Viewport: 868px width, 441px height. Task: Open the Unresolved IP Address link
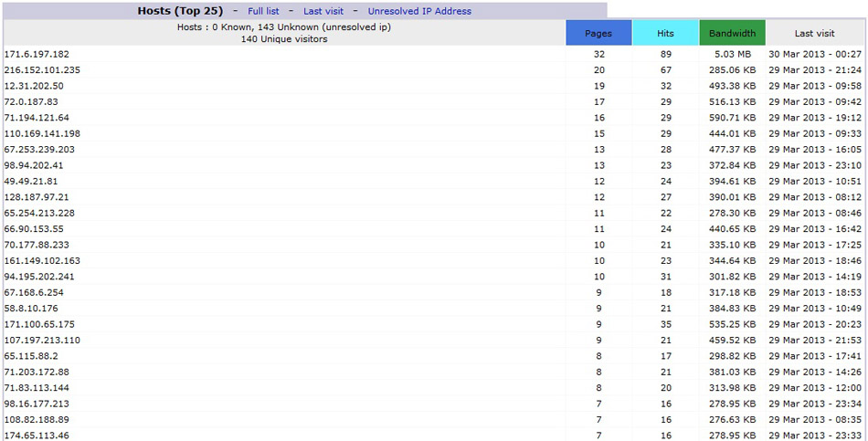(x=419, y=11)
